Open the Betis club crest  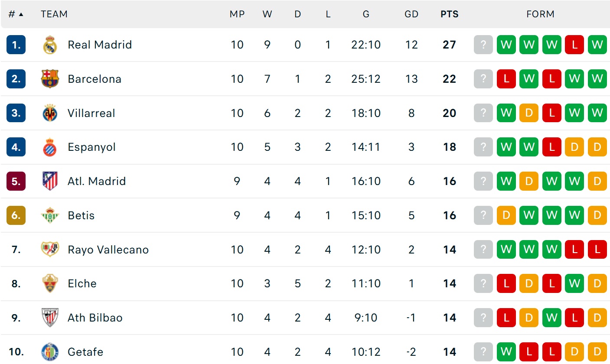coord(50,215)
